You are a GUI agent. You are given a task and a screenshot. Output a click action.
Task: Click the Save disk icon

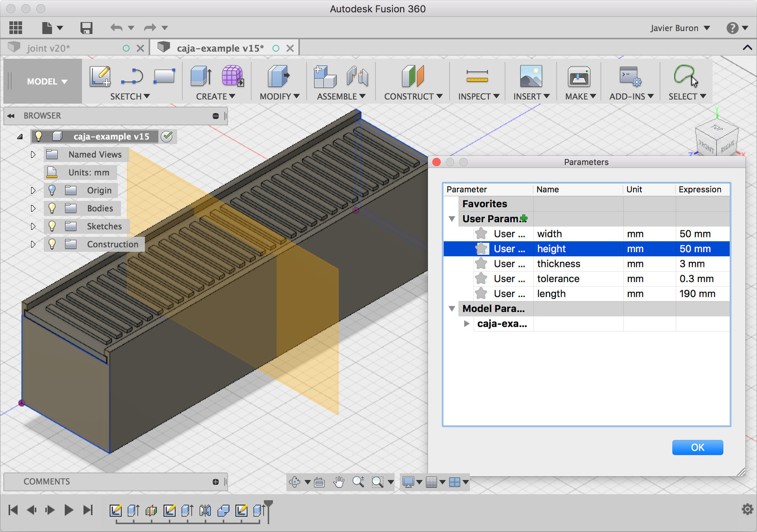coord(86,28)
